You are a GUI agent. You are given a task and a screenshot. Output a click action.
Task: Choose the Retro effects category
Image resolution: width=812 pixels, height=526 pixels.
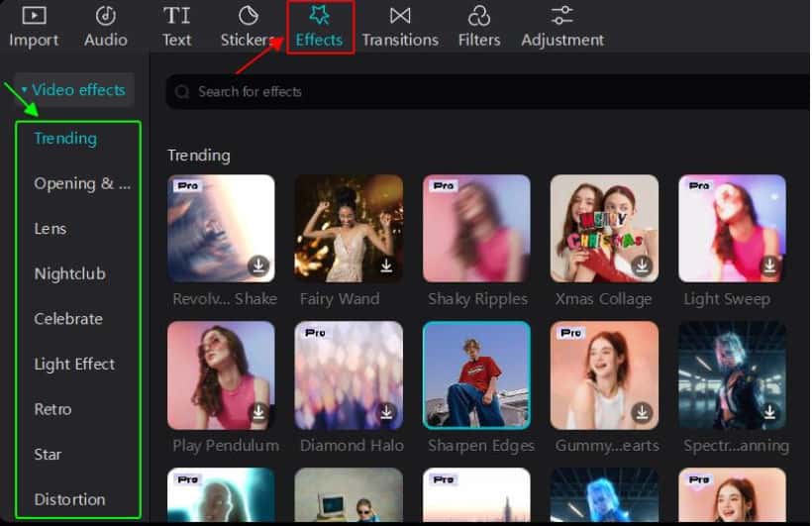point(52,409)
